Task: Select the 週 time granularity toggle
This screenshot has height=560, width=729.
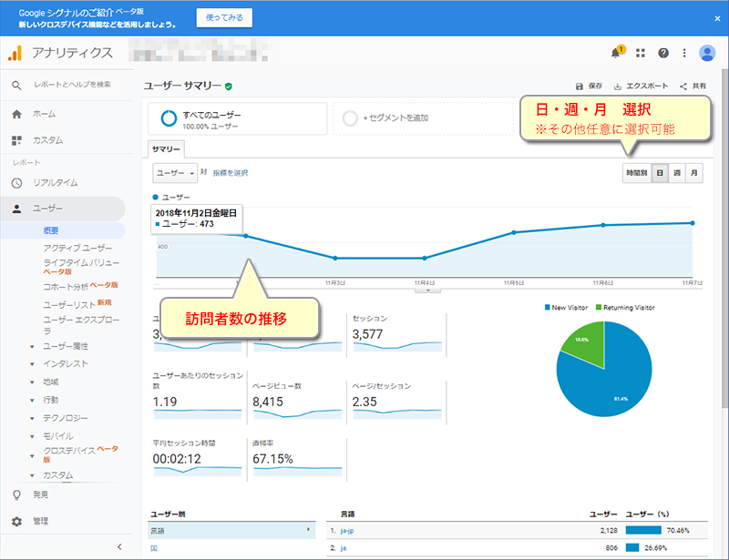Action: [x=677, y=172]
